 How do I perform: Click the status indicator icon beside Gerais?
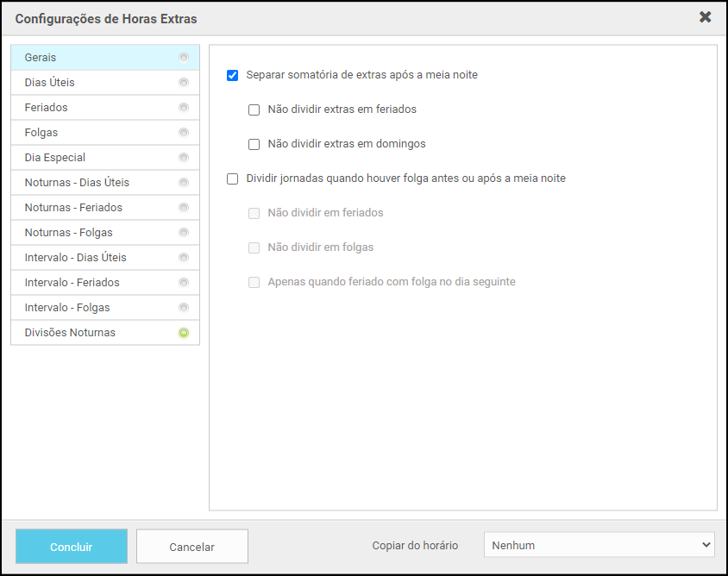(183, 58)
